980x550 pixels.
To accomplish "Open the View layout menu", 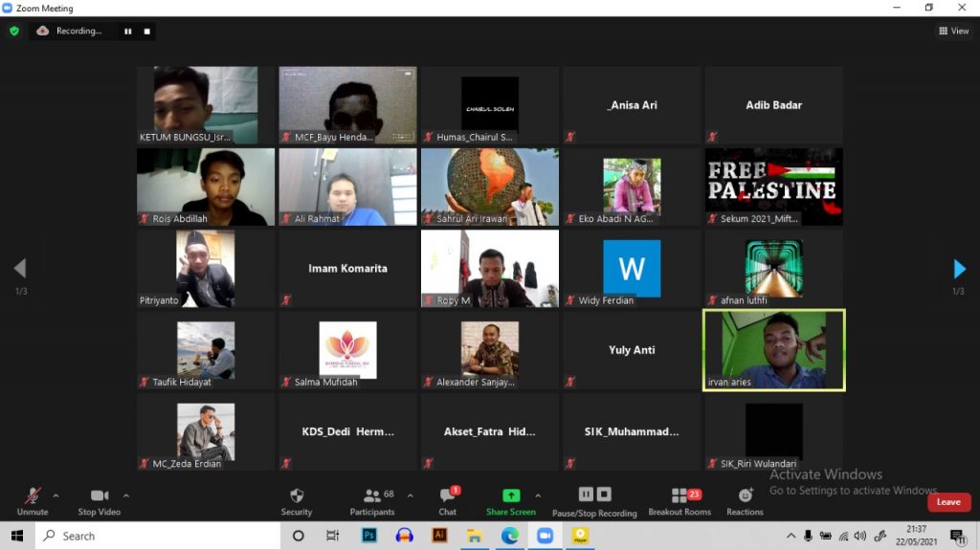I will click(953, 31).
